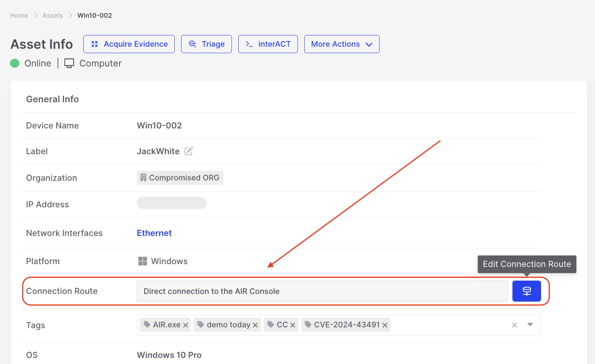Delete the CC tag
Viewport: 595px width, 364px height.
tap(293, 325)
